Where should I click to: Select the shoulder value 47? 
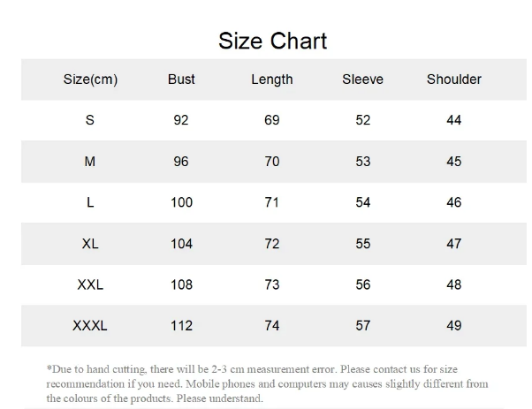click(453, 244)
